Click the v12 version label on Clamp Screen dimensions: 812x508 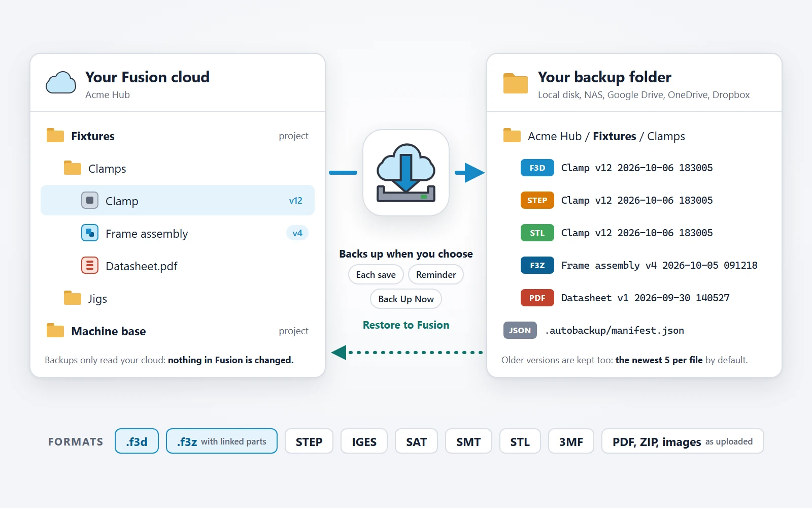pos(296,201)
